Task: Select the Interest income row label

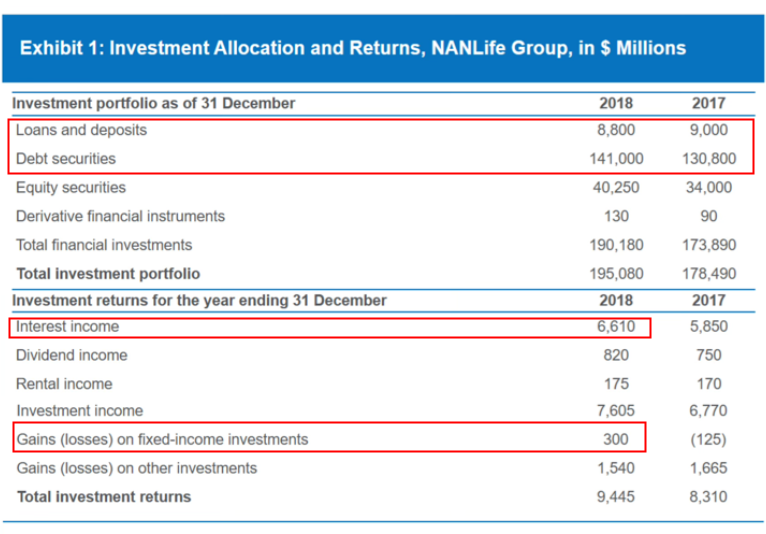Action: pyautogui.click(x=67, y=326)
